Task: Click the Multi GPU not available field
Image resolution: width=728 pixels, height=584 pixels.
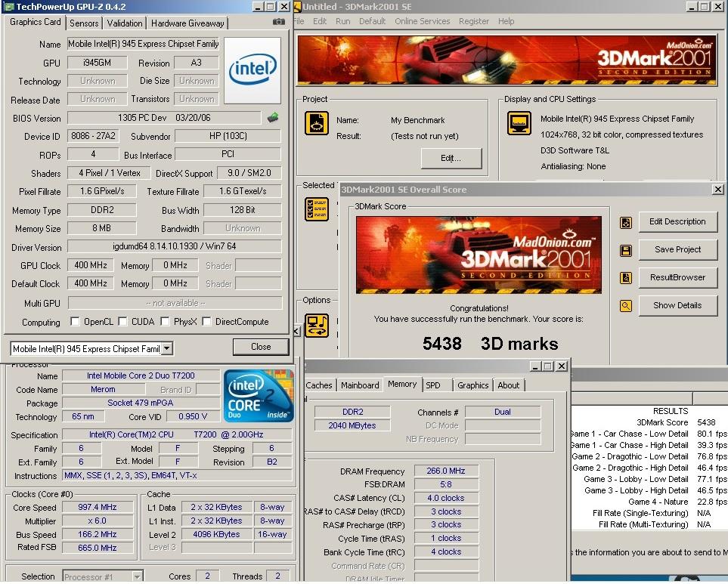Action: click(175, 303)
